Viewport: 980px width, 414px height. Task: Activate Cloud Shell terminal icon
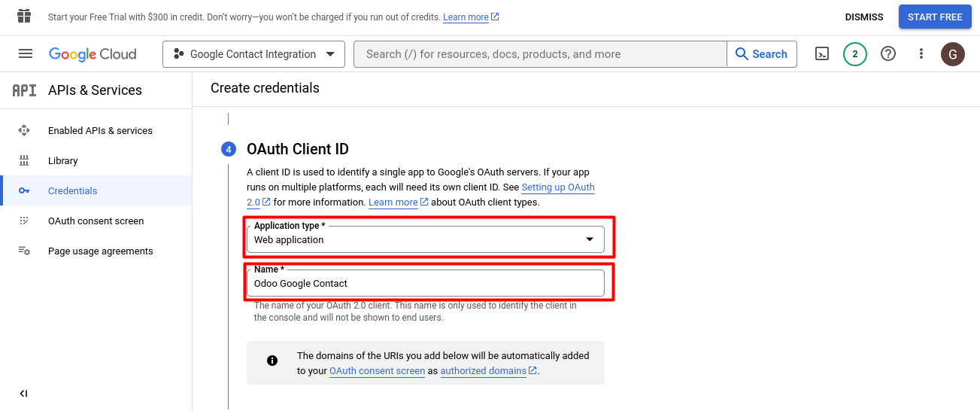(822, 53)
